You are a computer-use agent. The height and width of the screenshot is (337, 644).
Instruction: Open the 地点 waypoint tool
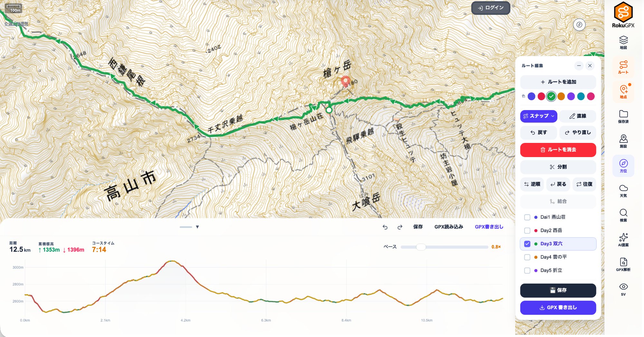623,92
